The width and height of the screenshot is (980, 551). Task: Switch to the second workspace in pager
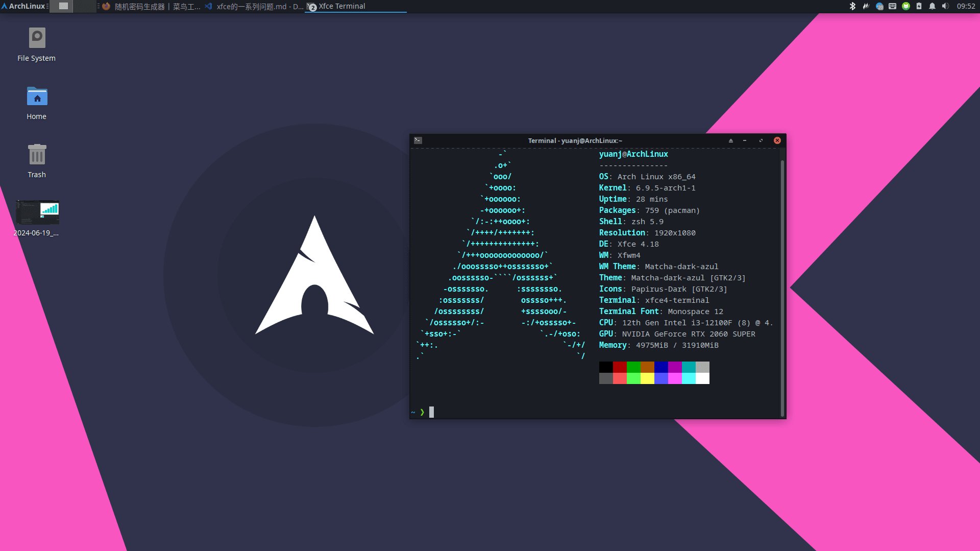click(x=85, y=6)
